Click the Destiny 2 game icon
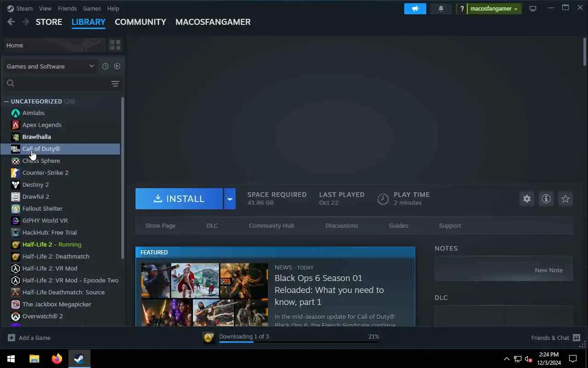Screen dimensions: 588x368 click(16, 185)
